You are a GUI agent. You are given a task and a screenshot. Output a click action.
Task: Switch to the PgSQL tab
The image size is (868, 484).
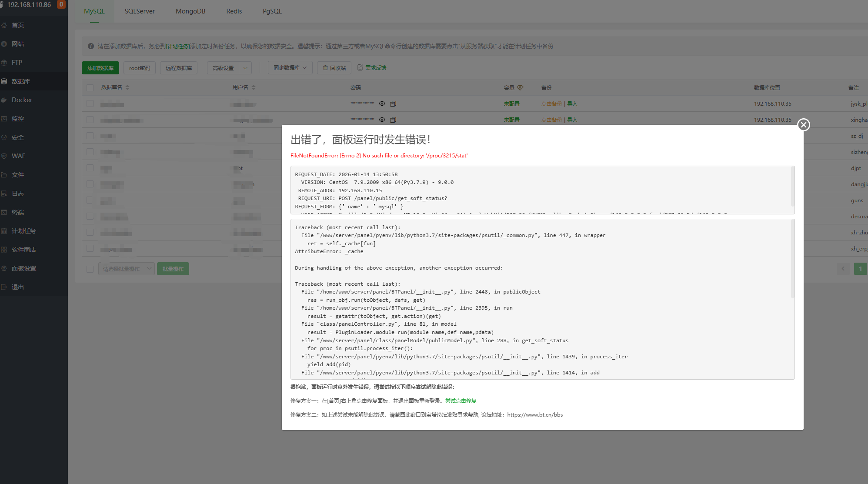(x=272, y=11)
